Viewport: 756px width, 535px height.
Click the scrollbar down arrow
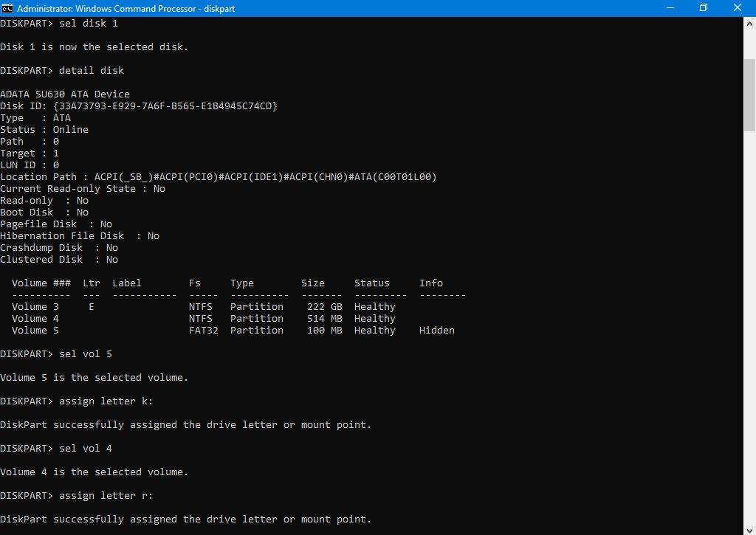(749, 528)
